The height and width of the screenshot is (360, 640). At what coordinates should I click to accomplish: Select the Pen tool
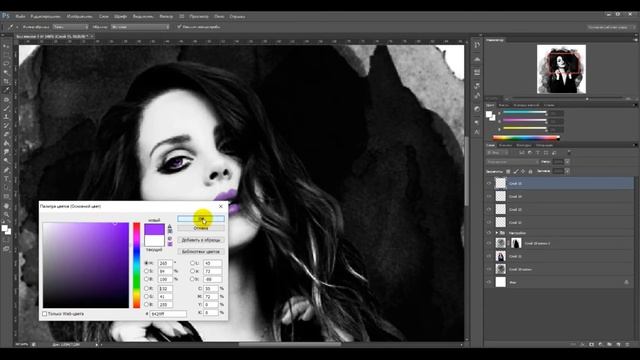tap(6, 170)
